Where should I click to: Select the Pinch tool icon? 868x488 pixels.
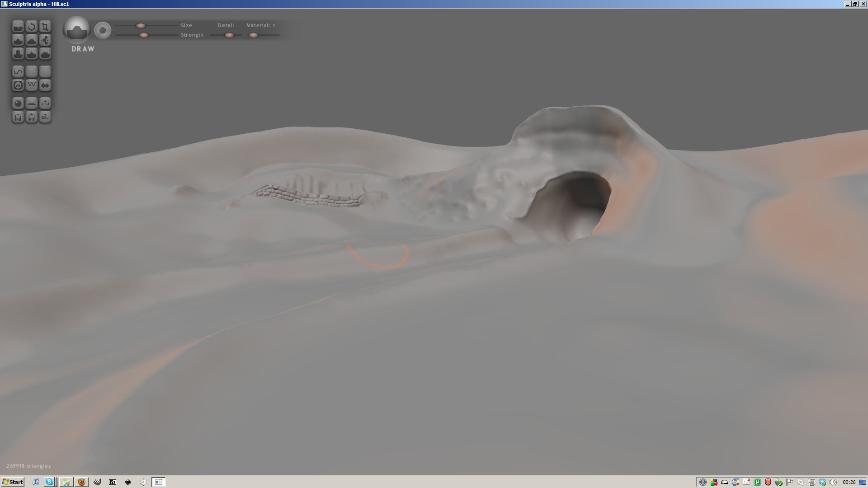pos(31,54)
